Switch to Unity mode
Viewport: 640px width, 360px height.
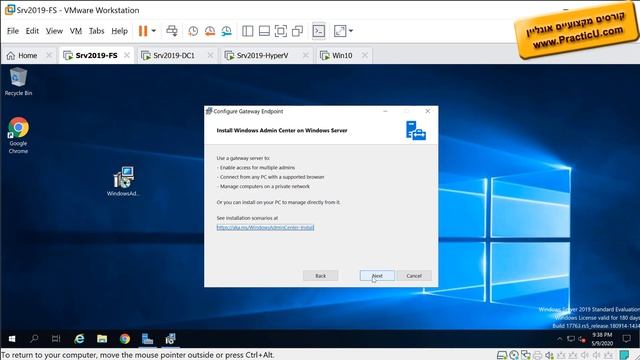pos(298,31)
